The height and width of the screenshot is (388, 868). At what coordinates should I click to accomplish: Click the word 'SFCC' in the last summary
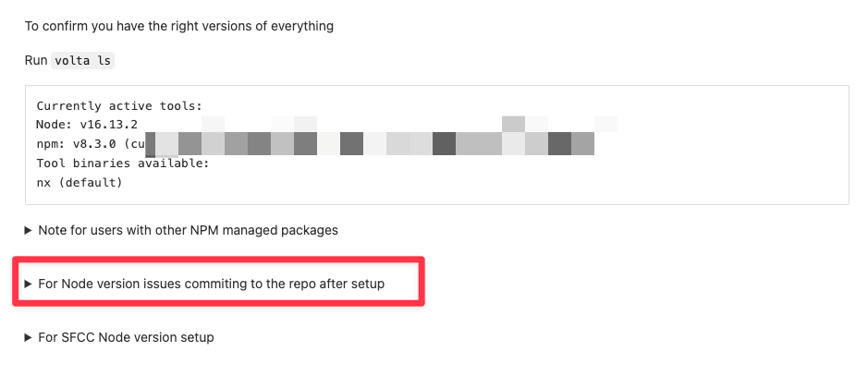[79, 337]
